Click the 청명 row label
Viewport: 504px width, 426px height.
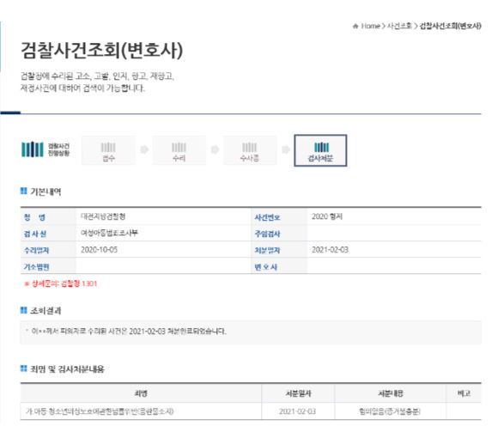34,217
